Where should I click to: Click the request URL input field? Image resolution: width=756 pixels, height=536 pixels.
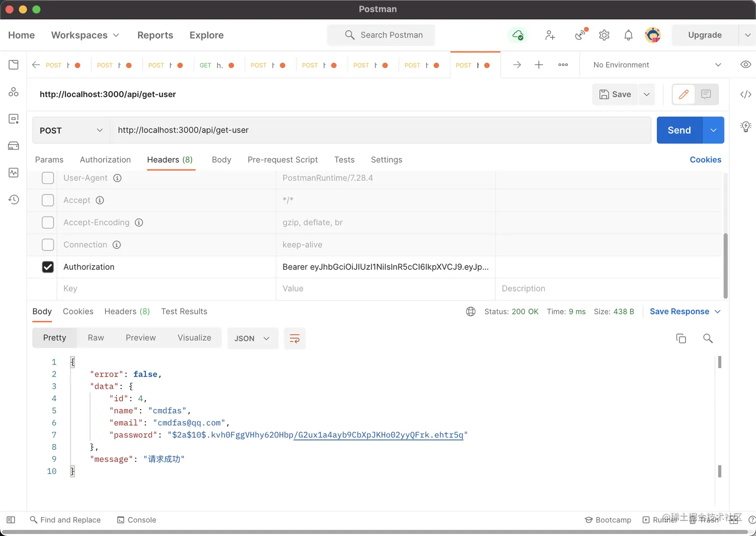tap(380, 130)
